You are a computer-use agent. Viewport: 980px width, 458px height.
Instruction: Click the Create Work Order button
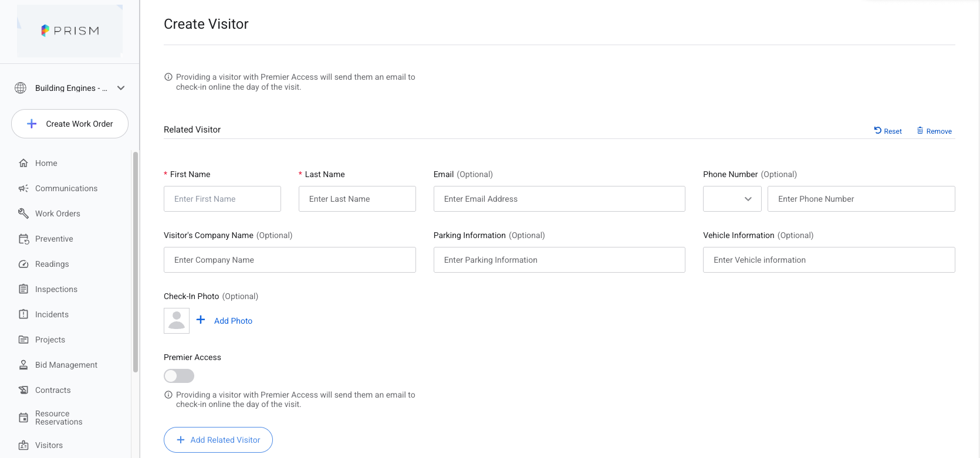(x=70, y=124)
